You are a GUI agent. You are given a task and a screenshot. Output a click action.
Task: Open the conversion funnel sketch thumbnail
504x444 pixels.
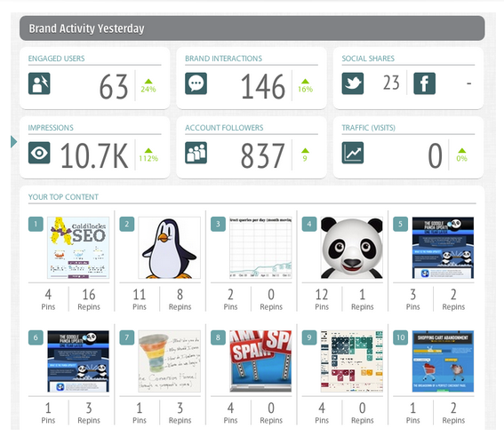click(x=170, y=361)
